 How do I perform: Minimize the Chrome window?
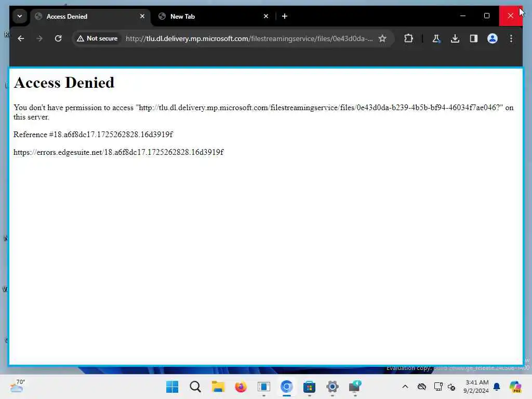463,16
